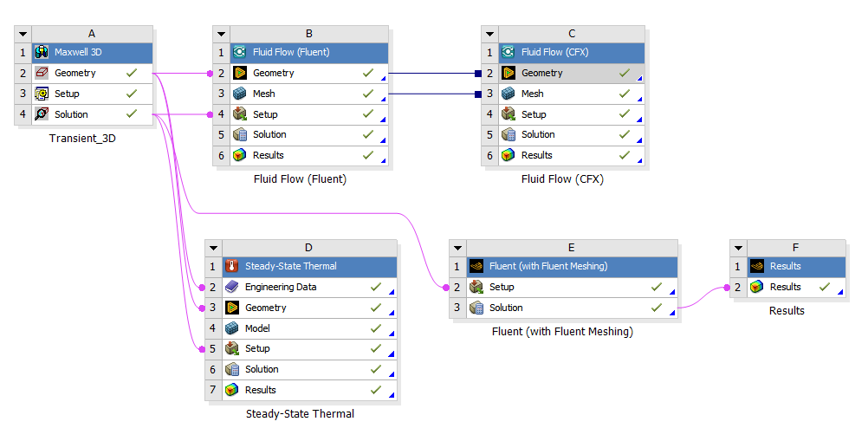
Task: Click the Transient_3D system name label
Action: pyautogui.click(x=82, y=139)
